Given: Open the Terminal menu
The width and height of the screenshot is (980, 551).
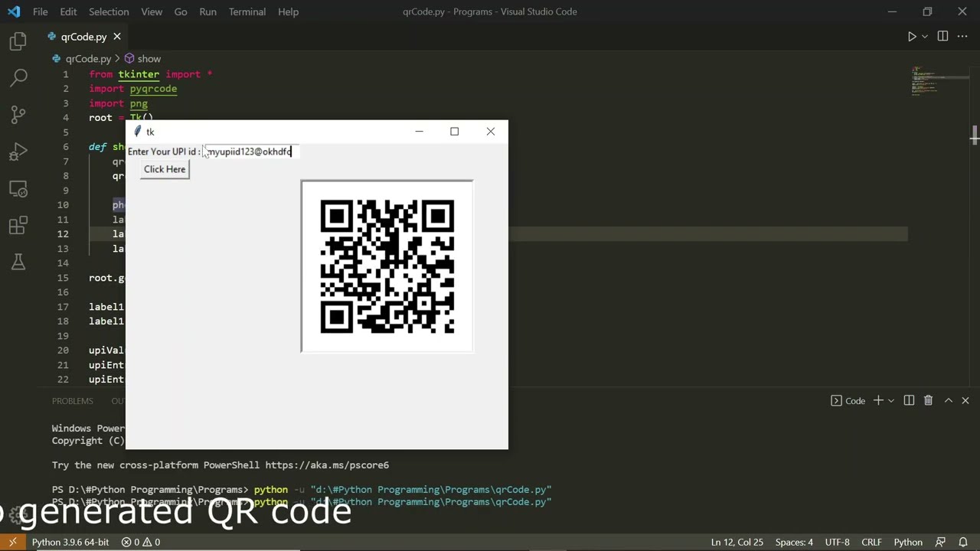Looking at the screenshot, I should (247, 11).
